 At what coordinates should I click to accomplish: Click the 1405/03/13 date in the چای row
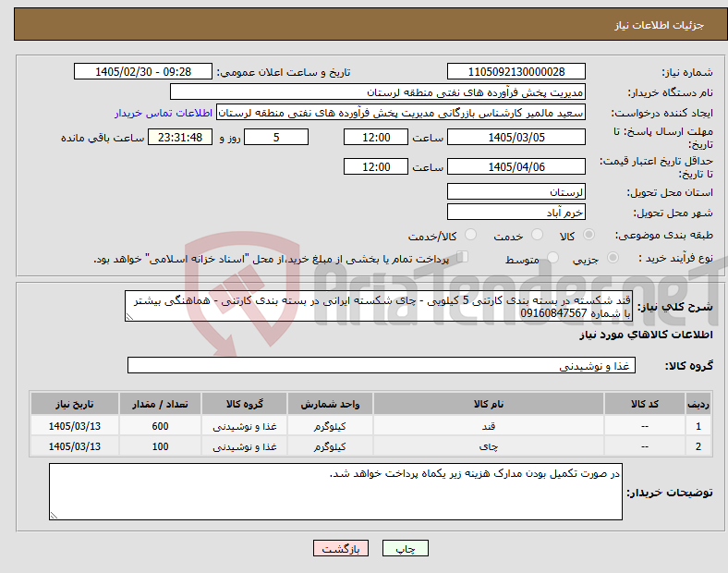pos(75,446)
